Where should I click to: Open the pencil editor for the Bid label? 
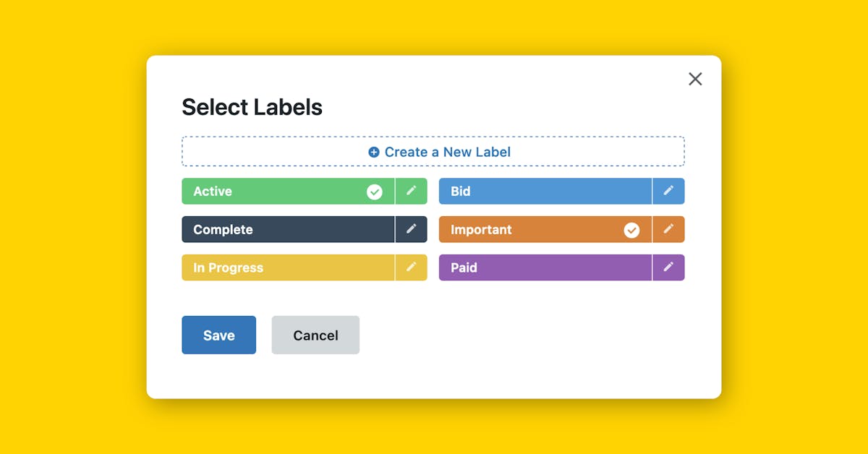668,191
